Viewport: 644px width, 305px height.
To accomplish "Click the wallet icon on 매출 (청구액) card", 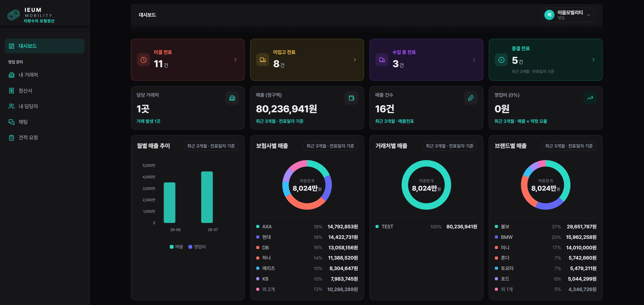I will 351,98.
